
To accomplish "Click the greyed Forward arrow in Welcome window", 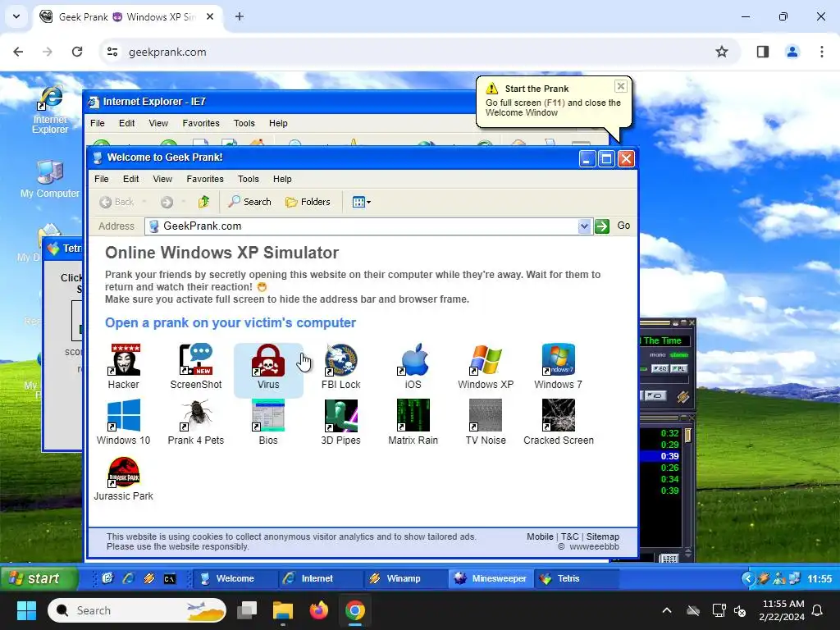I will 167,202.
